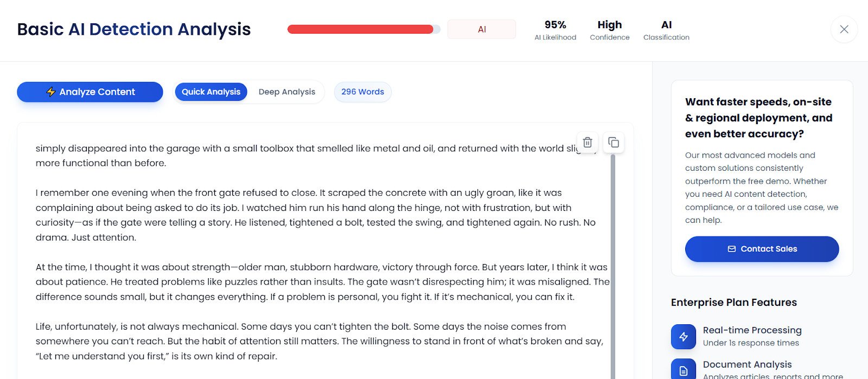Image resolution: width=868 pixels, height=379 pixels.
Task: Click the Basic AI Detection Analysis title
Action: pyautogui.click(x=134, y=29)
